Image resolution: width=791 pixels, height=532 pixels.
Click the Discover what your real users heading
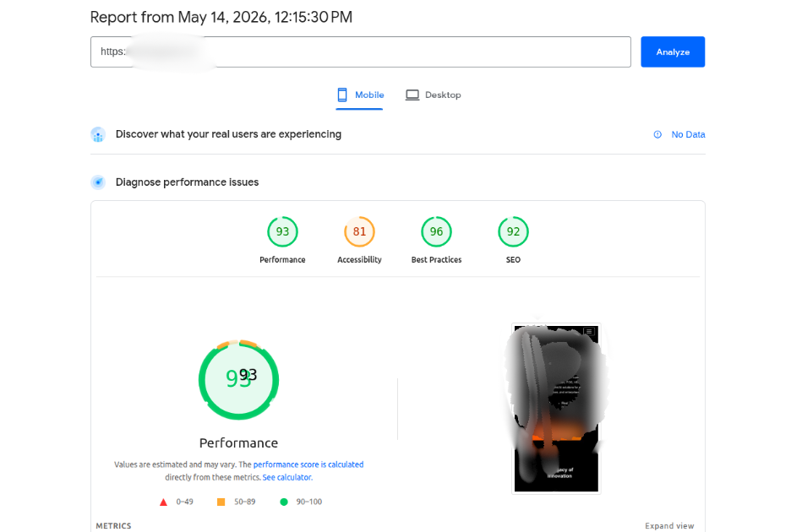point(228,134)
